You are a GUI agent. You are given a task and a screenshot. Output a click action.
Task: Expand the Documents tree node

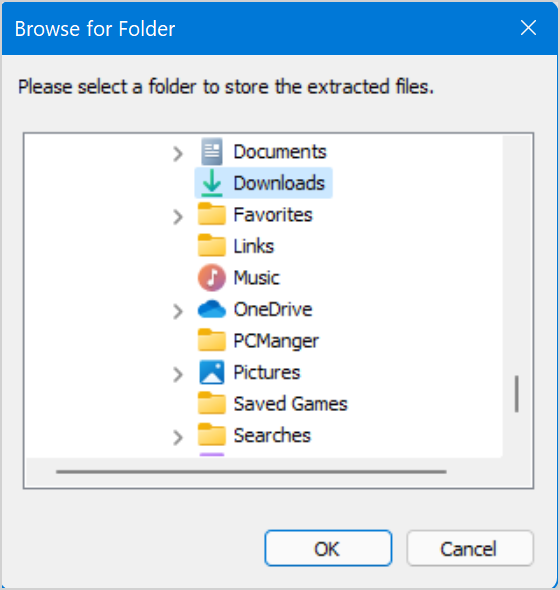pyautogui.click(x=178, y=154)
